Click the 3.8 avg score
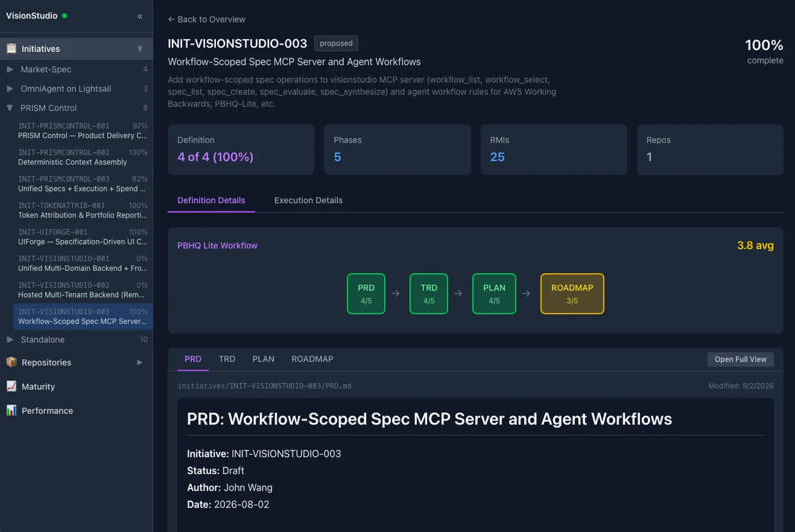Image resolution: width=795 pixels, height=532 pixels. 755,245
